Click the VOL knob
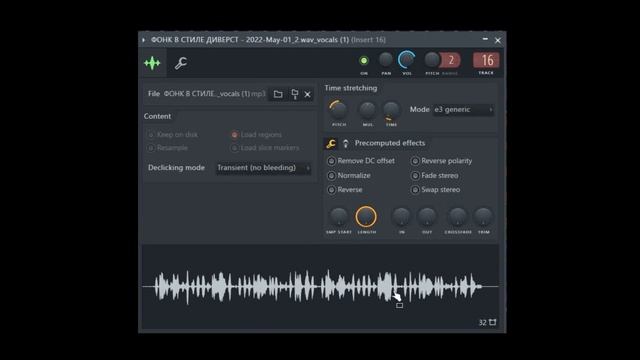Screen dimensions: 640x360 click(x=407, y=60)
